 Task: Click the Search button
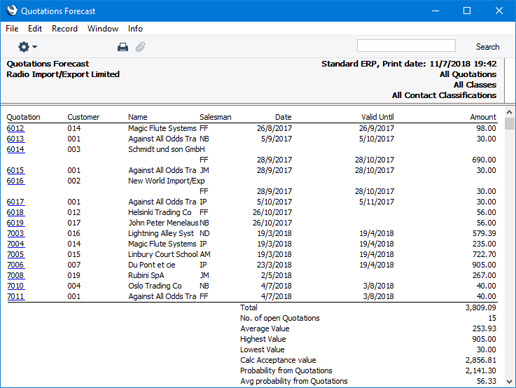[x=487, y=47]
